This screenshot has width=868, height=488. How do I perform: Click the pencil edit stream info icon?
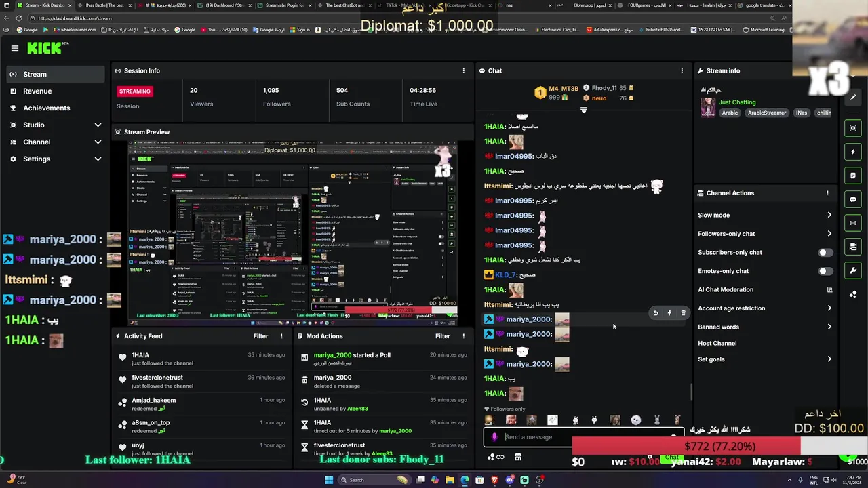click(x=853, y=97)
